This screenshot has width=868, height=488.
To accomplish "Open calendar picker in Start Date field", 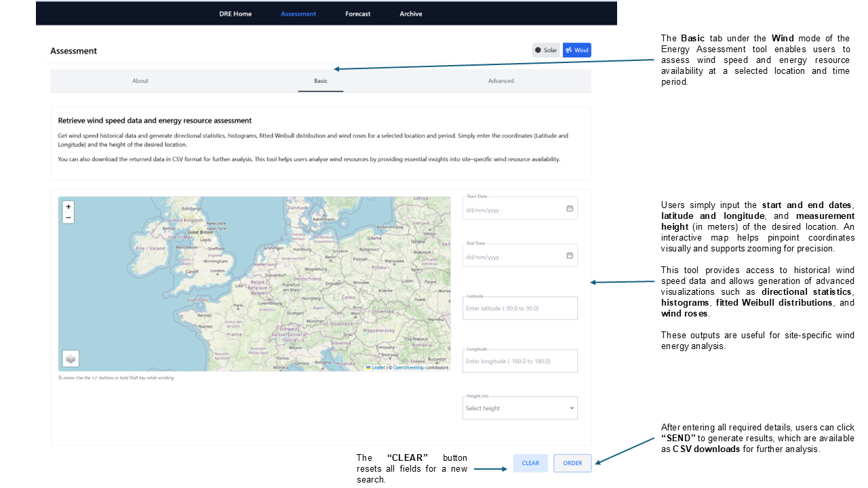I will tap(570, 209).
